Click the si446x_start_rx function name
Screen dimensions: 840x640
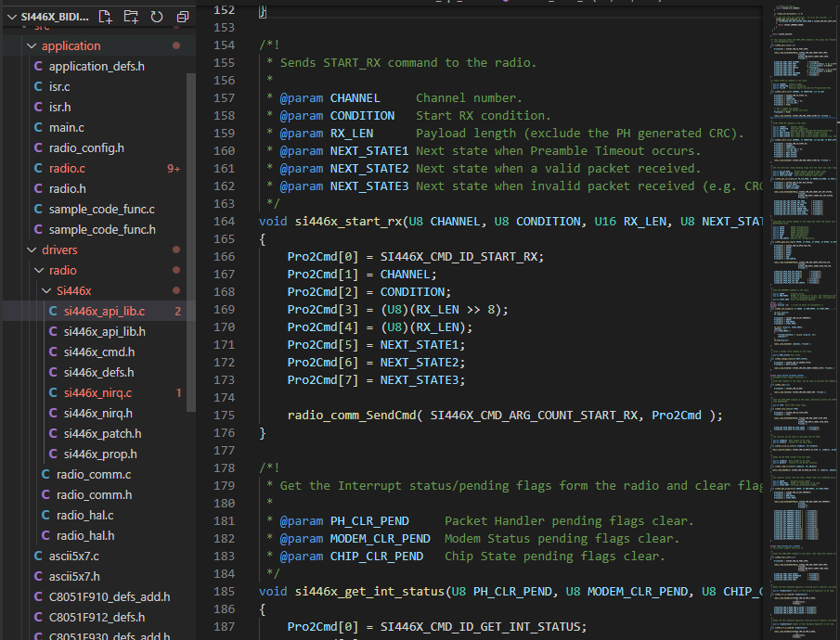(x=349, y=222)
